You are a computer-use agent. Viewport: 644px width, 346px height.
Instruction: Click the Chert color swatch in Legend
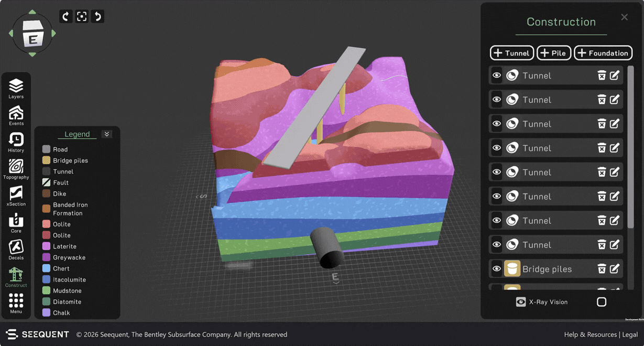[46, 268]
